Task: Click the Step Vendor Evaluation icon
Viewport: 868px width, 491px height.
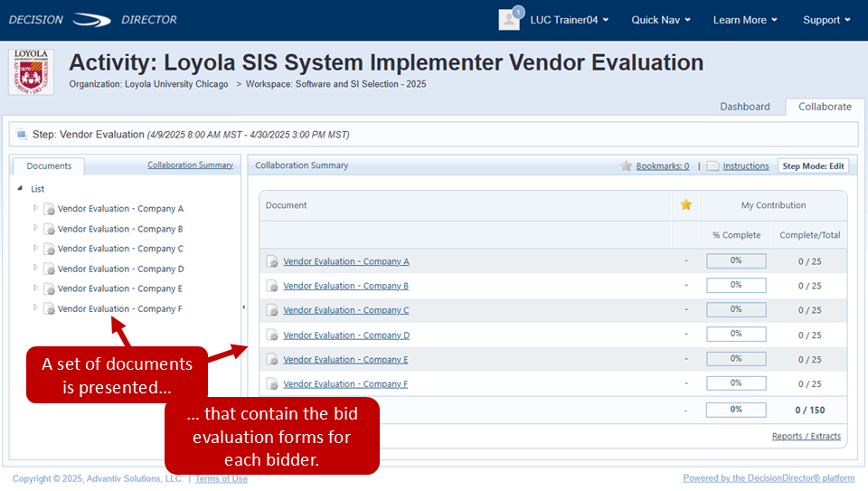Action: (22, 134)
